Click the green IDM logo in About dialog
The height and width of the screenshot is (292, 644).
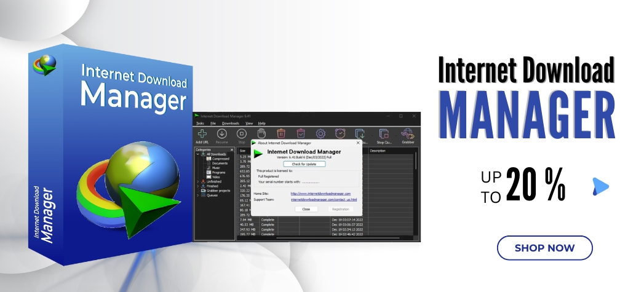258,154
